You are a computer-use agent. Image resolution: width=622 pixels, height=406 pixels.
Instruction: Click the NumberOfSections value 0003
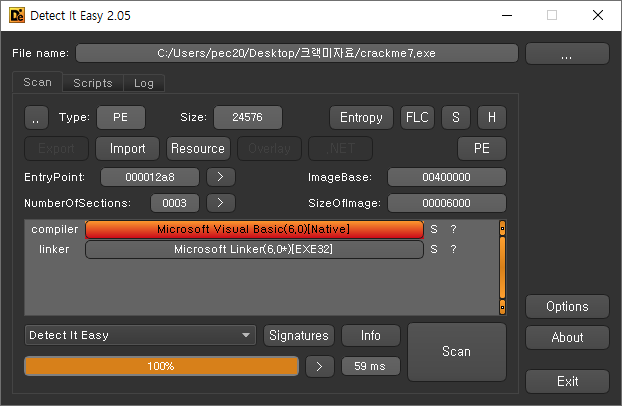[x=175, y=203]
